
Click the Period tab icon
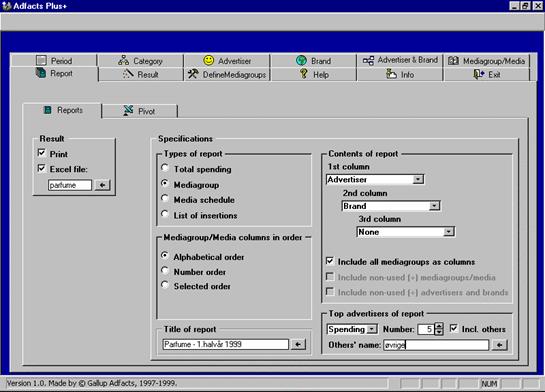tap(41, 60)
